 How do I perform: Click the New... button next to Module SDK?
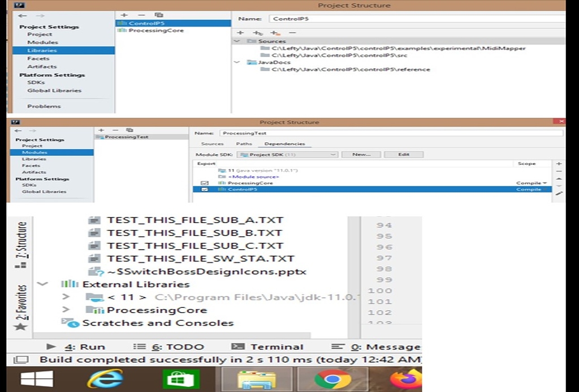(x=361, y=154)
